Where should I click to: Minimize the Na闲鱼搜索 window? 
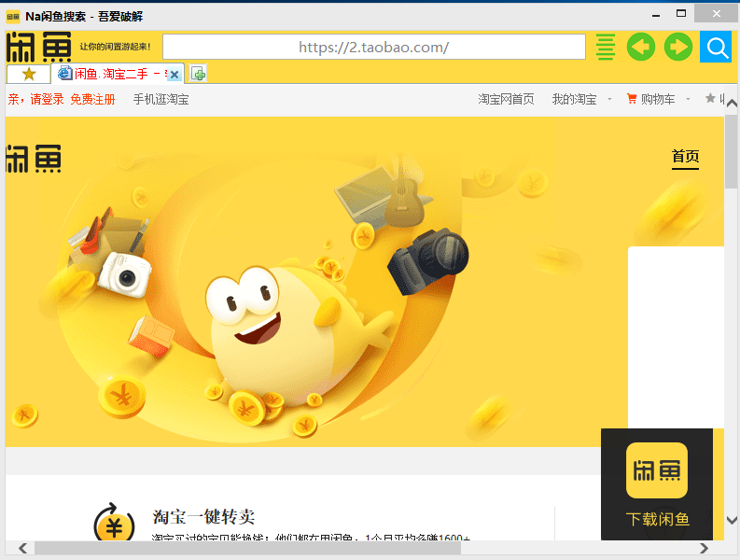(x=656, y=14)
